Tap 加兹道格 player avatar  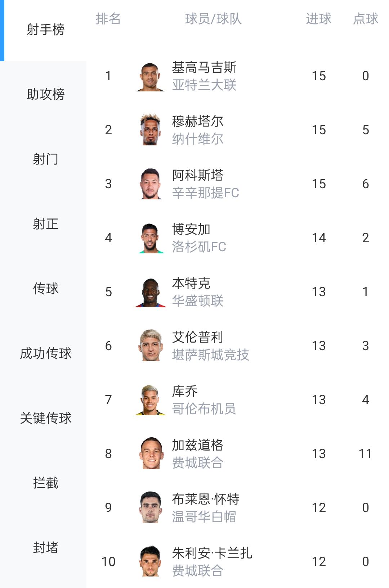151,454
